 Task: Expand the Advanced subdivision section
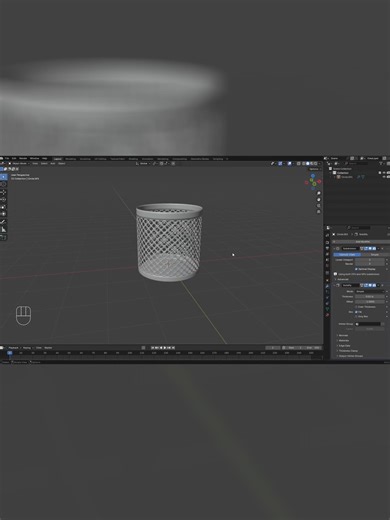[x=342, y=279]
